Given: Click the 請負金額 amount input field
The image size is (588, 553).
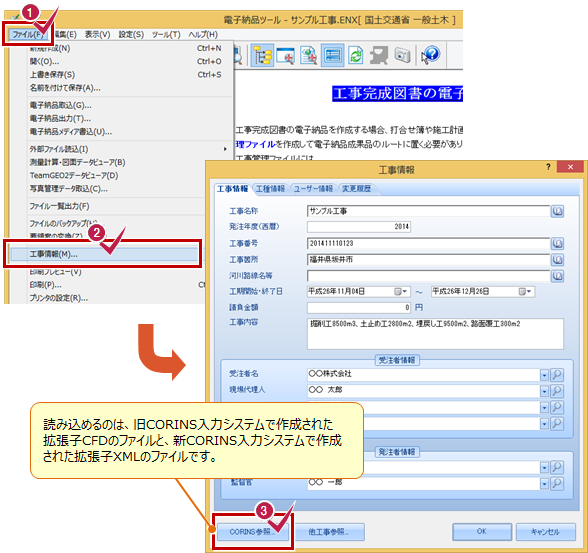Looking at the screenshot, I should pyautogui.click(x=359, y=308).
